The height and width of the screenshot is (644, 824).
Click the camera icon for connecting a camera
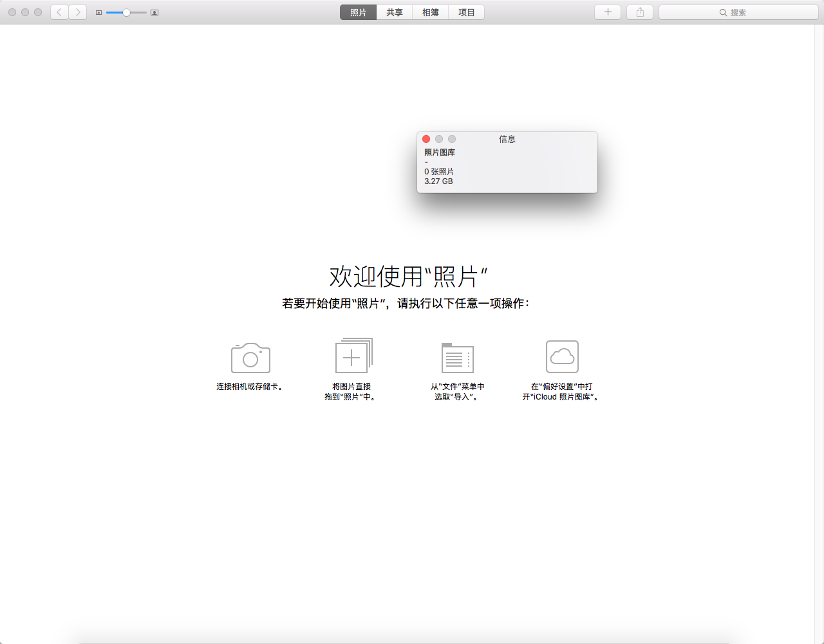[x=250, y=358]
